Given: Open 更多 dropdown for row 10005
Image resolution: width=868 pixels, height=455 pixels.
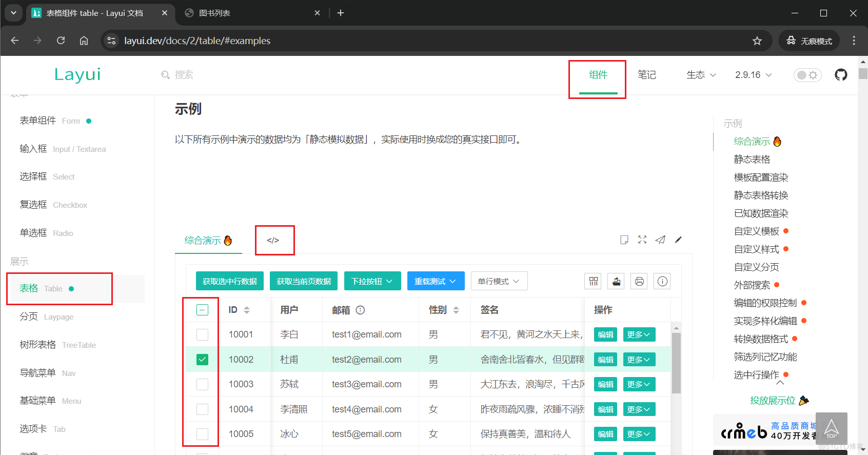Looking at the screenshot, I should click(639, 434).
